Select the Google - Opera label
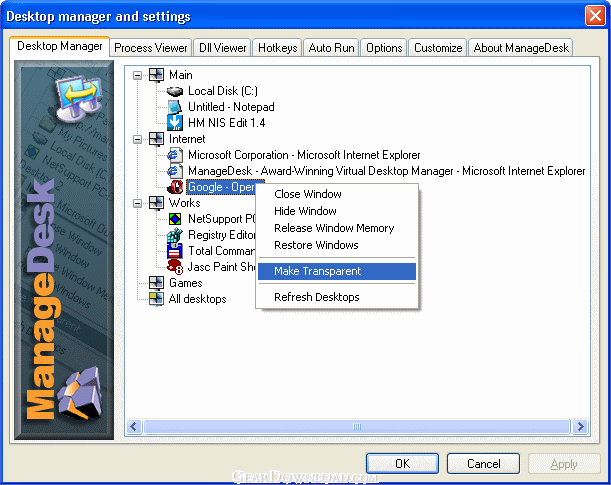This screenshot has height=485, width=611. click(221, 187)
